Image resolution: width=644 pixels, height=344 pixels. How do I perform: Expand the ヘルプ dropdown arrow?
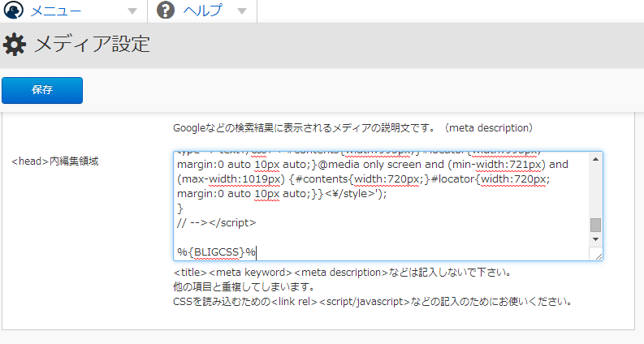(242, 11)
